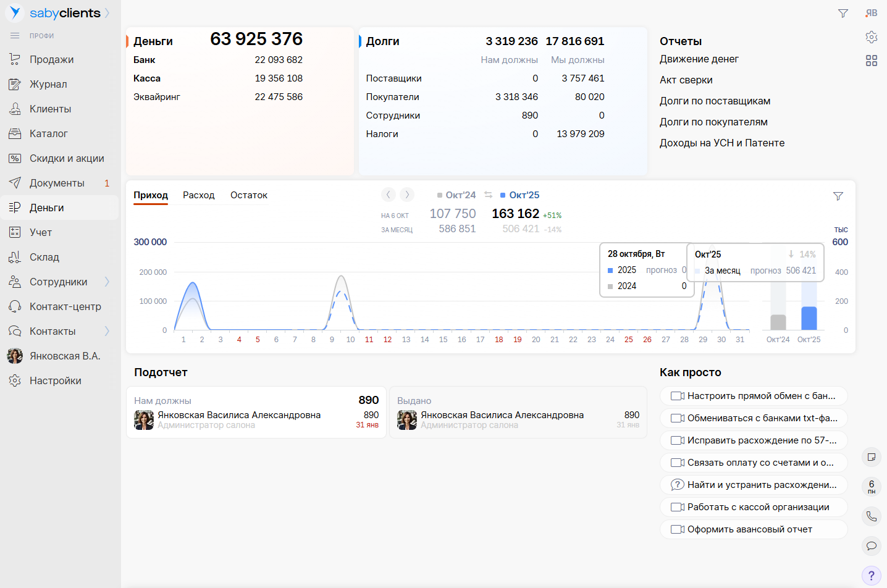Open the chat messages bubble icon

(x=872, y=546)
